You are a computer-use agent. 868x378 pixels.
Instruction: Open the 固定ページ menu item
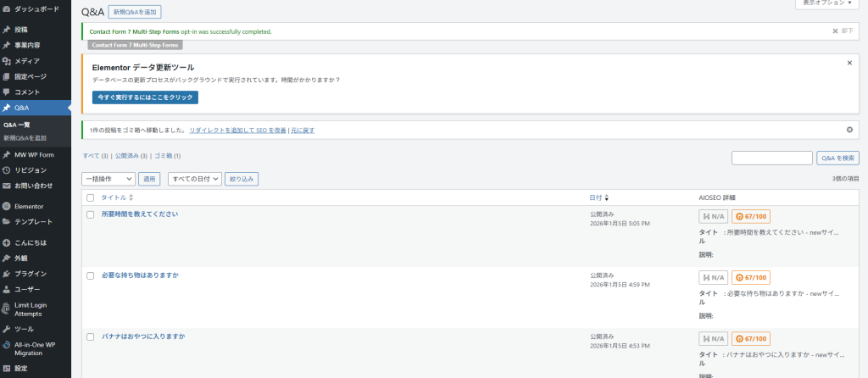pyautogui.click(x=31, y=76)
